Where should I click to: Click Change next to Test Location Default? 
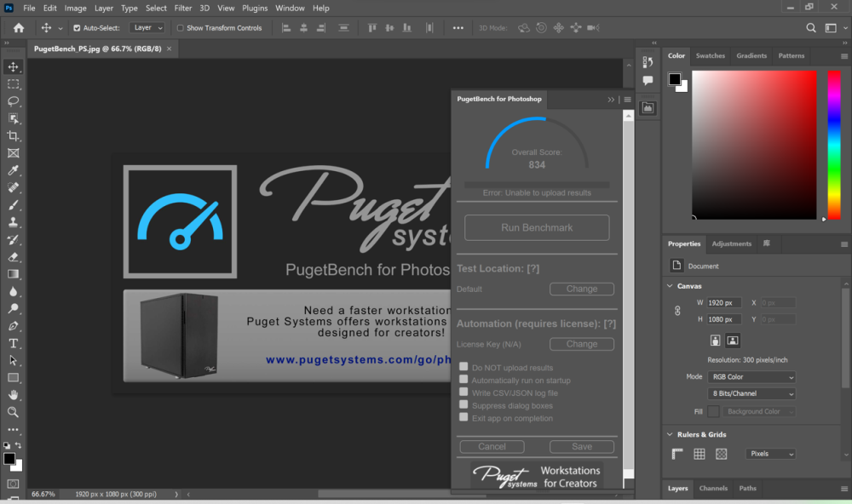coord(582,289)
